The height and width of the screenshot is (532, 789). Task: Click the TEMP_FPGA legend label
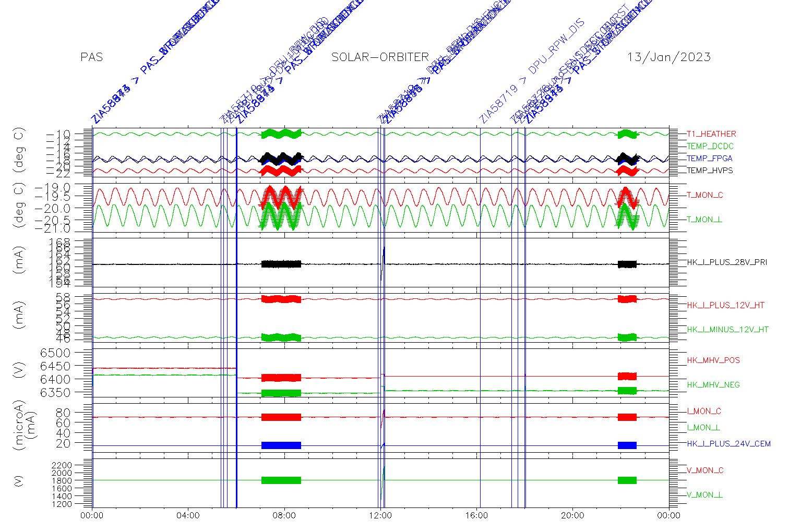pos(710,159)
